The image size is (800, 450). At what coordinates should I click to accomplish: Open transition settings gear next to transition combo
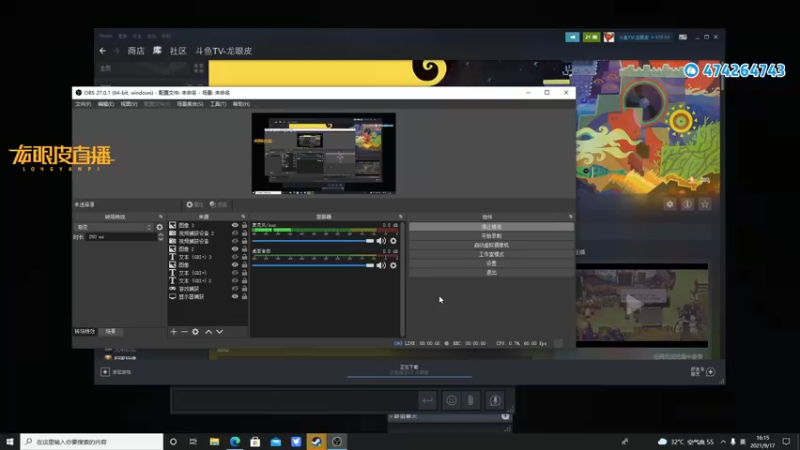click(x=160, y=227)
